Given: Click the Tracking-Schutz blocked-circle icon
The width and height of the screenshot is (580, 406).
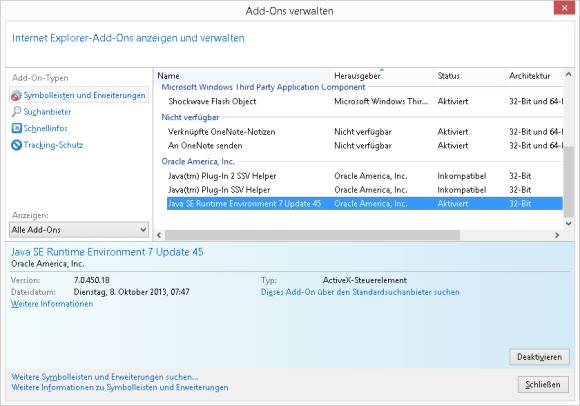Looking at the screenshot, I should pos(17,145).
